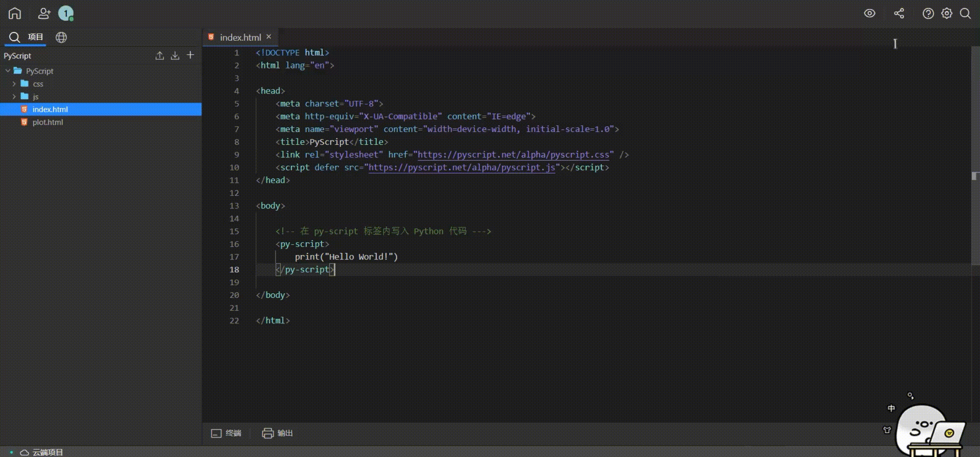
Task: Click the add collaborator icon
Action: 44,14
